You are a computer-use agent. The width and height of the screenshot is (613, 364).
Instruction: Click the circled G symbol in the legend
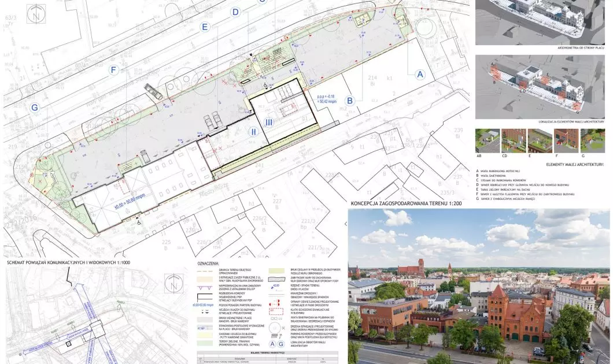click(x=281, y=344)
